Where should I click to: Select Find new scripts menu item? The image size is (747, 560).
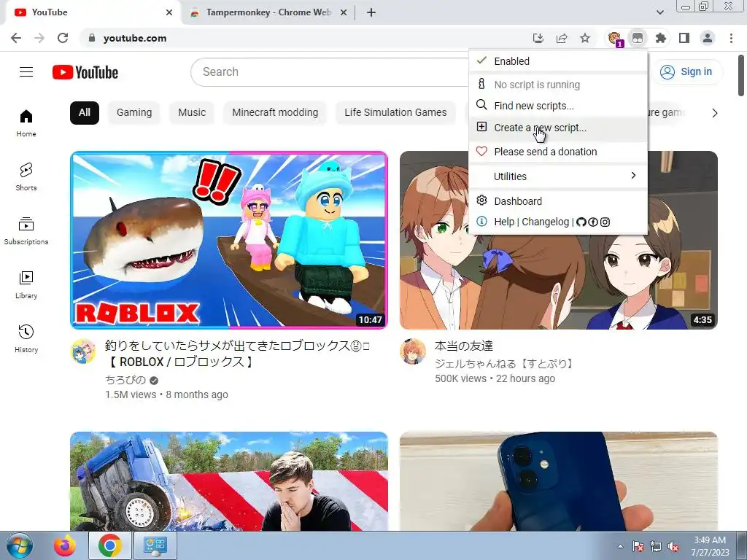click(x=558, y=106)
